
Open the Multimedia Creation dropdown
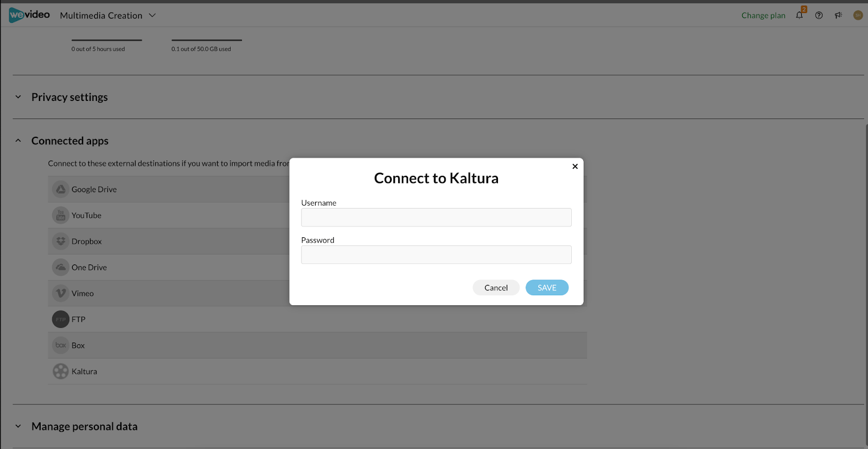pos(108,15)
